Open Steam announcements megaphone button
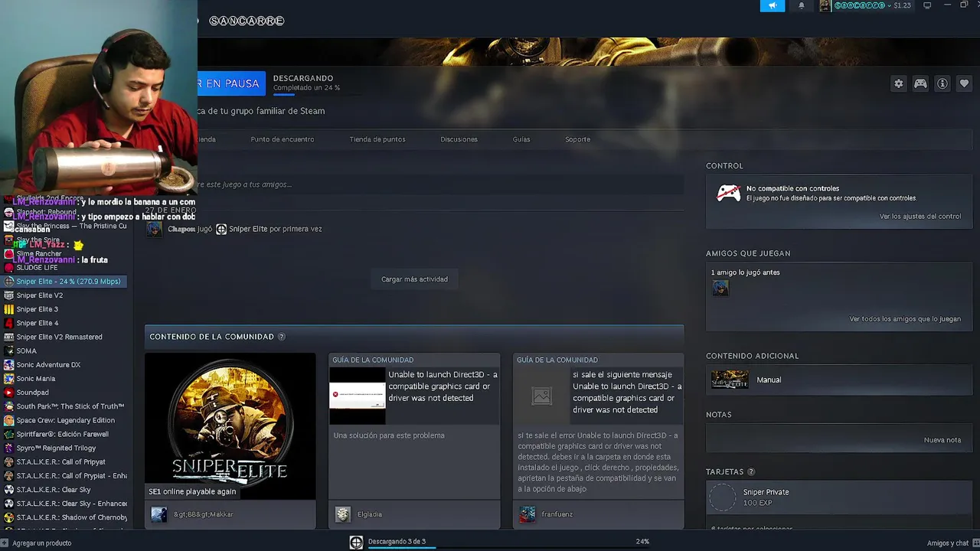Image resolution: width=980 pixels, height=551 pixels. (x=773, y=5)
